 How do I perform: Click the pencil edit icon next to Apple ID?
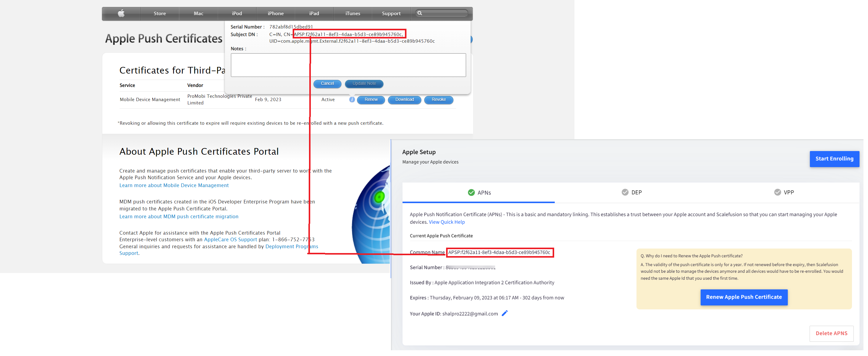[x=505, y=313]
